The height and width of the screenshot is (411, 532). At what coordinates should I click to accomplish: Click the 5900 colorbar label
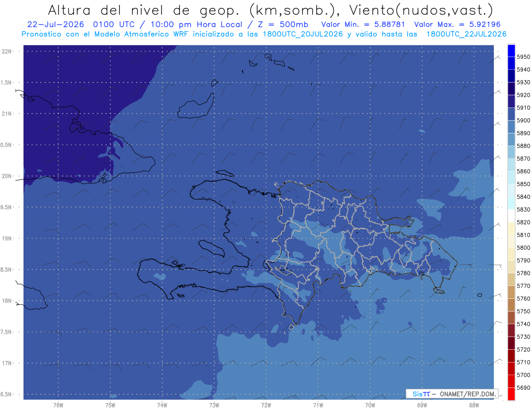(x=524, y=121)
